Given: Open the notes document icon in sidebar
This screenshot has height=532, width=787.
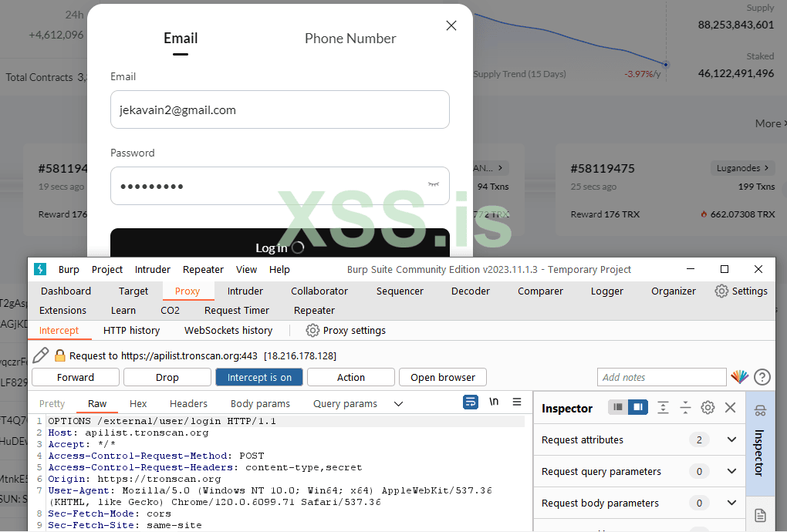Looking at the screenshot, I should click(x=760, y=515).
